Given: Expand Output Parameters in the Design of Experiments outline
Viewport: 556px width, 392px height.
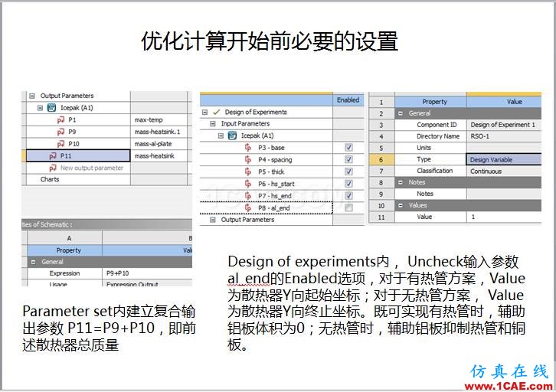Looking at the screenshot, I should pos(213,220).
